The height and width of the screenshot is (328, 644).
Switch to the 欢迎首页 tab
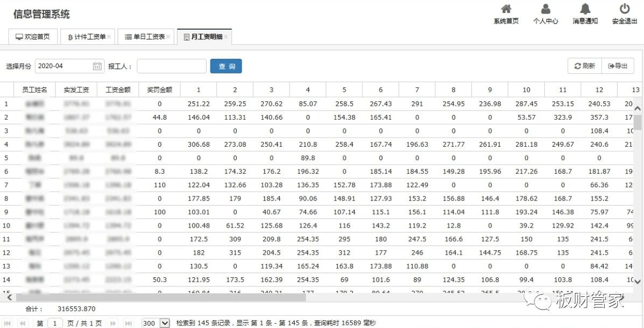[32, 37]
